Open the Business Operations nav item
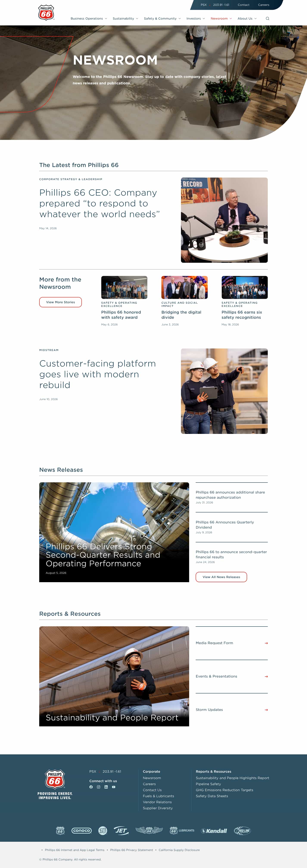Image resolution: width=307 pixels, height=868 pixels. [x=87, y=19]
